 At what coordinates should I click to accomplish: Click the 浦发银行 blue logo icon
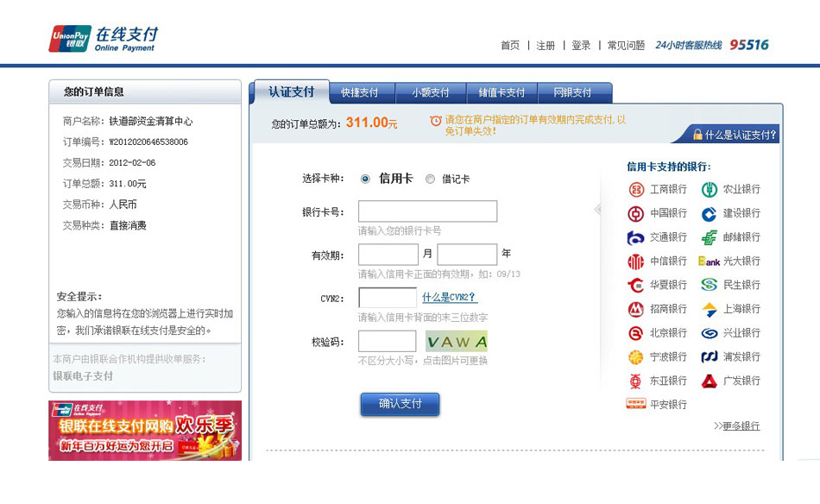pos(710,357)
